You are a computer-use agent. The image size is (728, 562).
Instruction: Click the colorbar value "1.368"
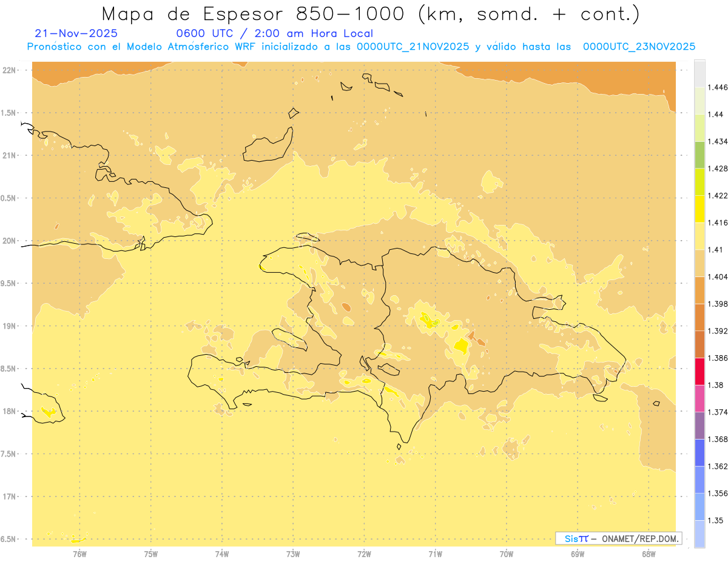[717, 440]
